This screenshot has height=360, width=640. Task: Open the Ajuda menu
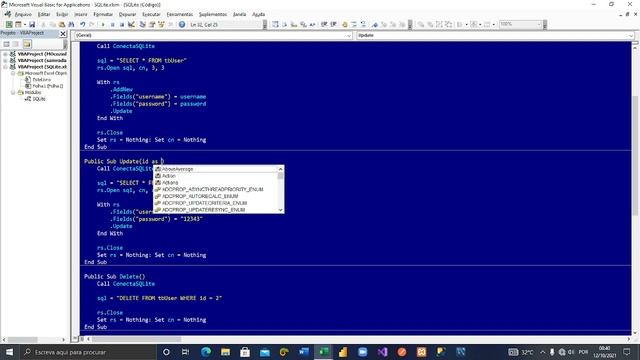(258, 14)
